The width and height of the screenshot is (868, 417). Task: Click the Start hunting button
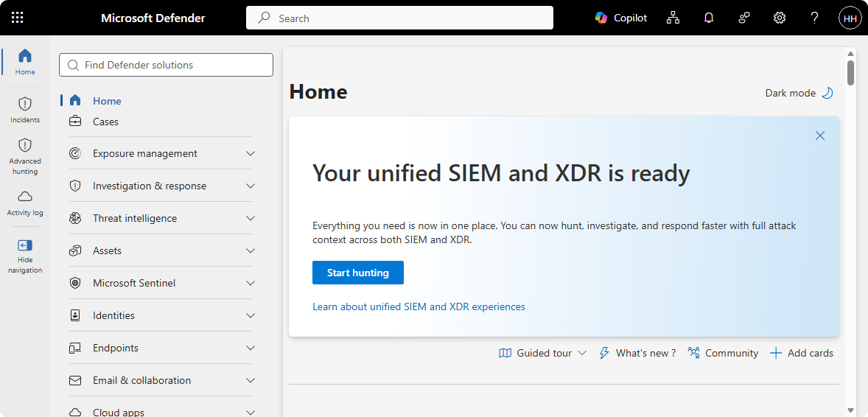click(x=357, y=273)
